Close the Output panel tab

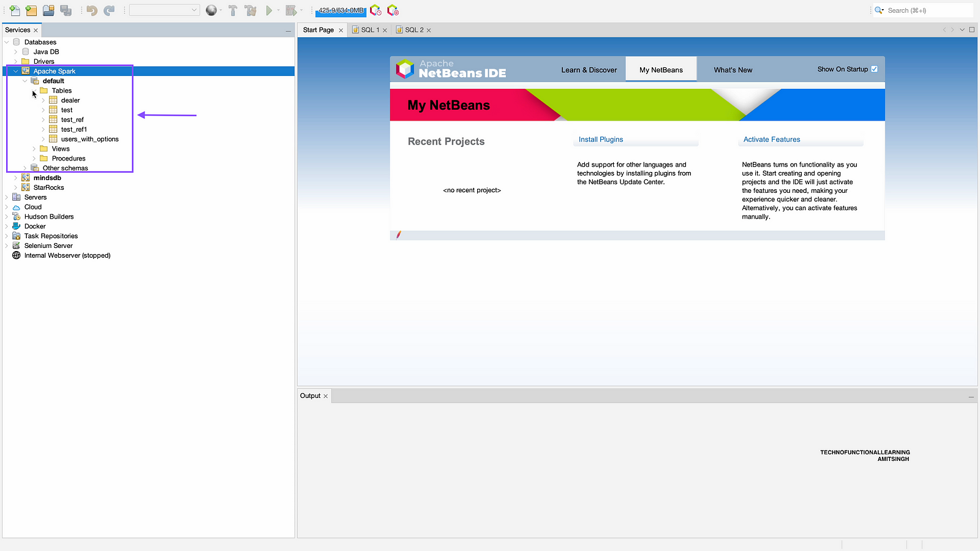(x=325, y=396)
